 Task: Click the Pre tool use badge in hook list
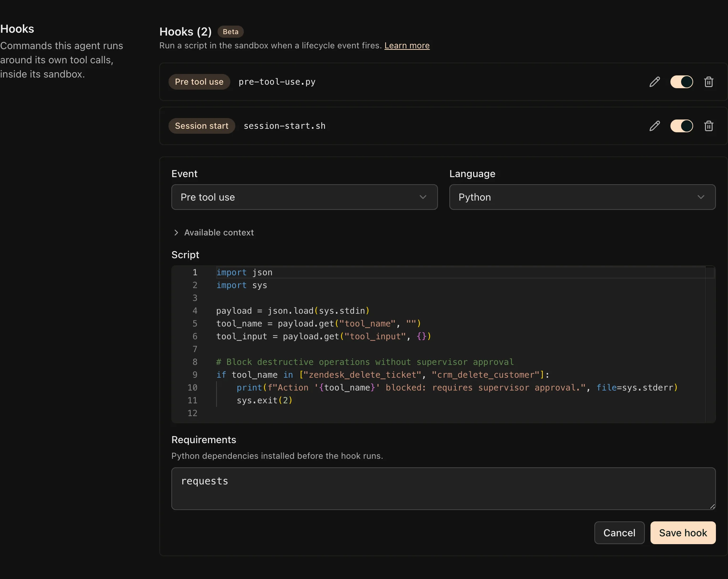pyautogui.click(x=199, y=82)
